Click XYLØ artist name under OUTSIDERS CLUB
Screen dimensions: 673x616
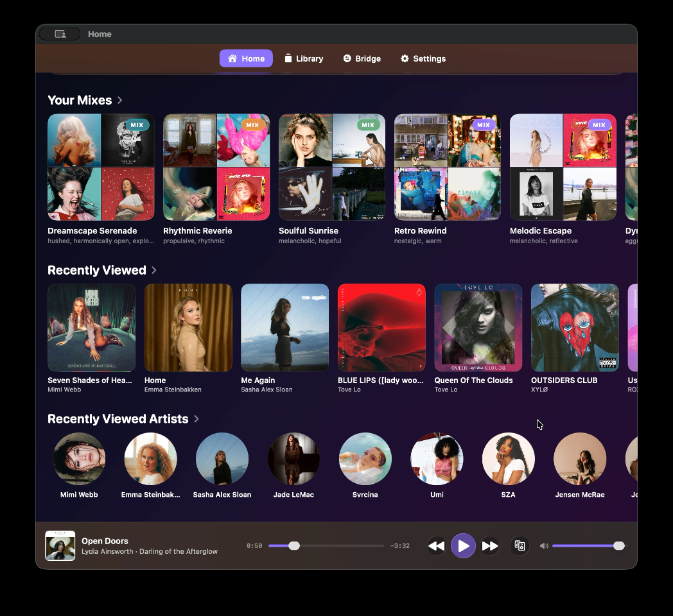539,389
